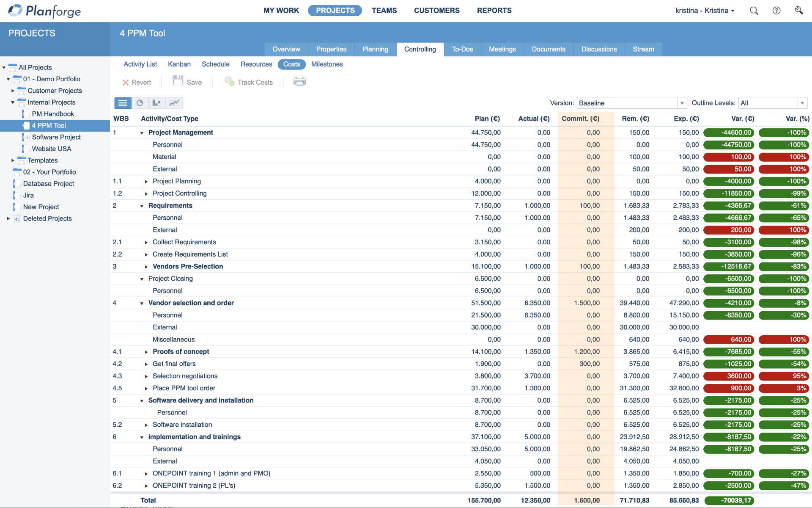The width and height of the screenshot is (812, 508).
Task: Click the Software Project icon
Action: 25,137
